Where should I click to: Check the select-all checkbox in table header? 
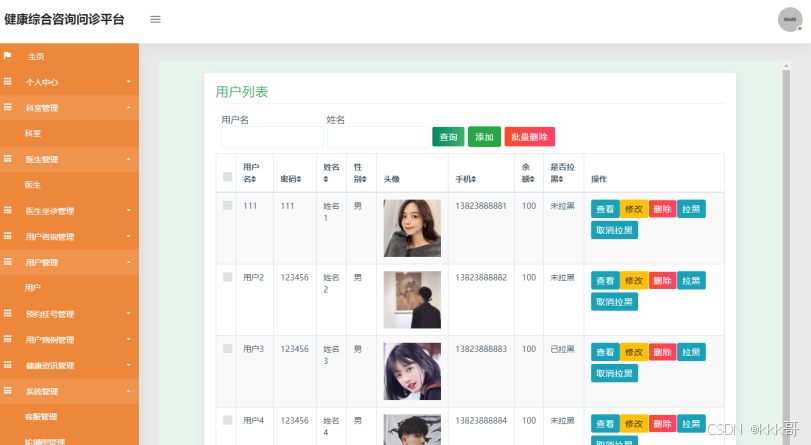point(228,176)
